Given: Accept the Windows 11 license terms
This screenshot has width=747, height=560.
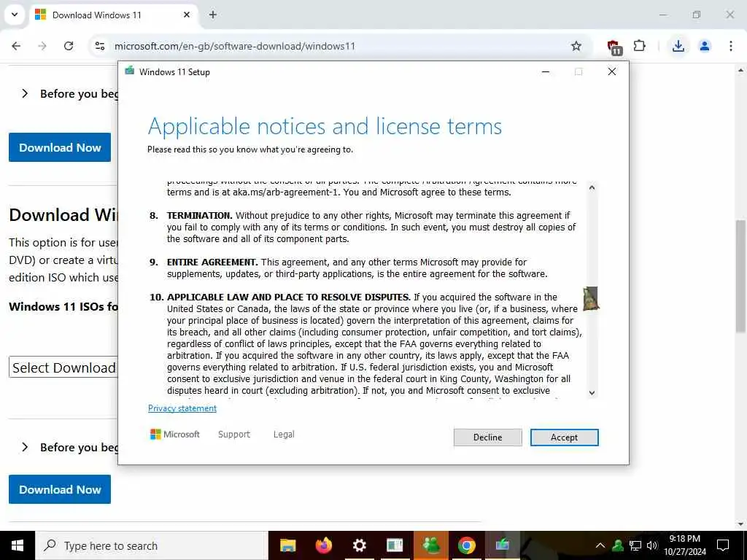Looking at the screenshot, I should [564, 437].
